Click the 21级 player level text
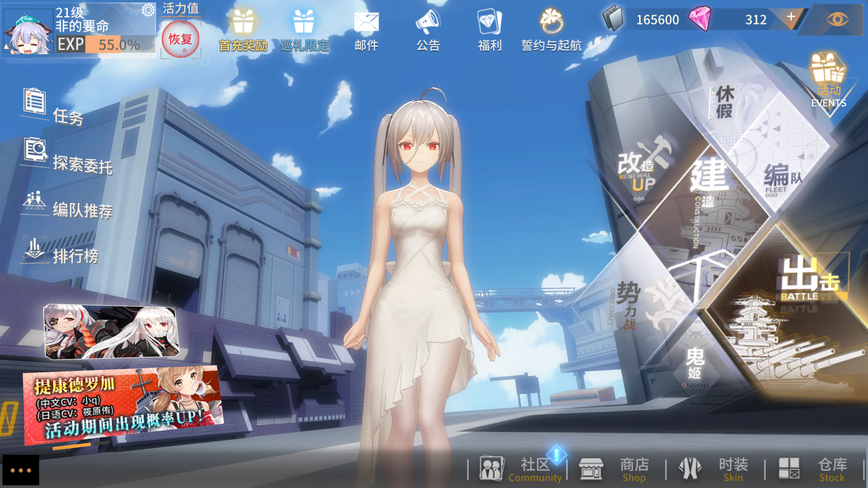The width and height of the screenshot is (868, 488). (70, 12)
